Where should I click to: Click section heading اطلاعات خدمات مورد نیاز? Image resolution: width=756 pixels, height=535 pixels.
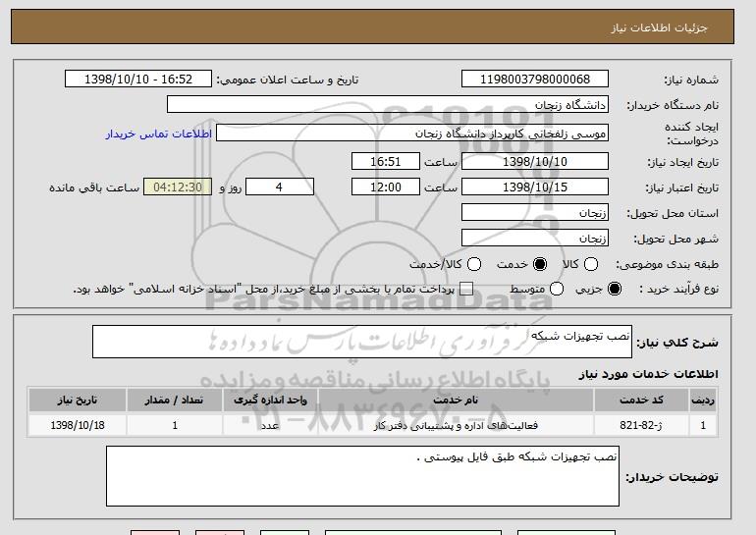648,374
